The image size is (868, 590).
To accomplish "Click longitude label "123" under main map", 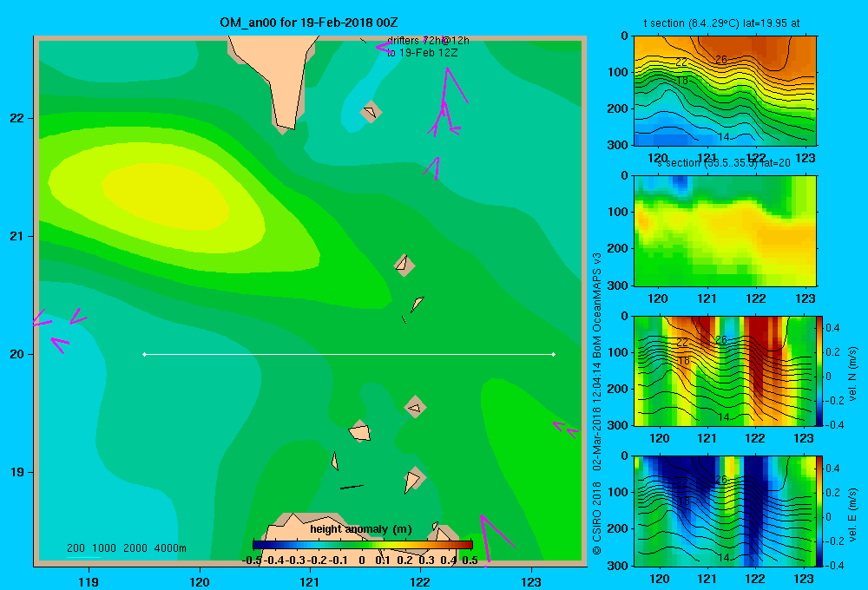I will coord(531,581).
